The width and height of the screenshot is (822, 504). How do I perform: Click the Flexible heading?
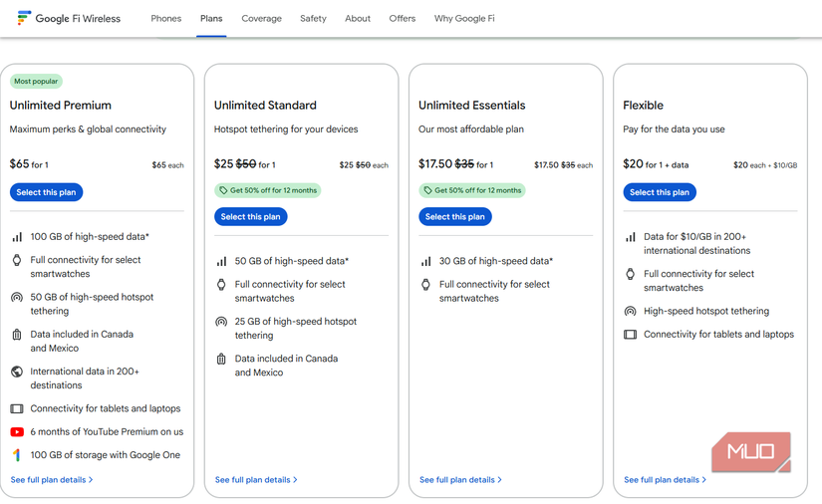[x=644, y=106]
